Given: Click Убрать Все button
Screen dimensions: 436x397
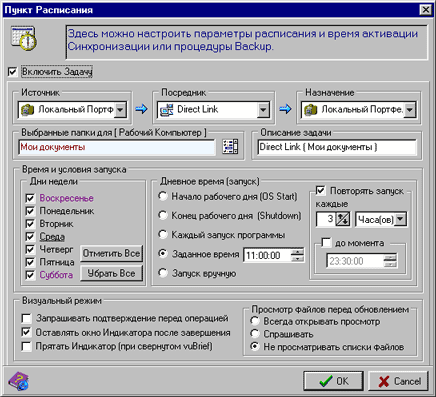Looking at the screenshot, I should (x=111, y=273).
